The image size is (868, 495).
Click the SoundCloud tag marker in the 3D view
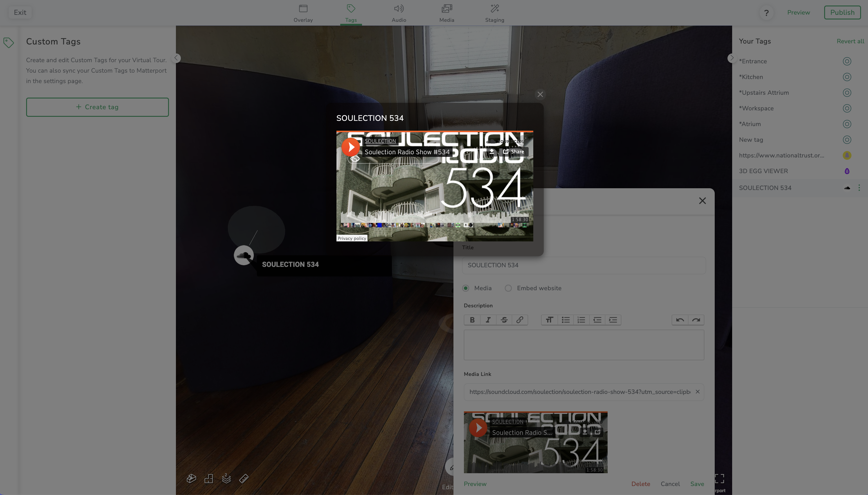click(x=244, y=255)
